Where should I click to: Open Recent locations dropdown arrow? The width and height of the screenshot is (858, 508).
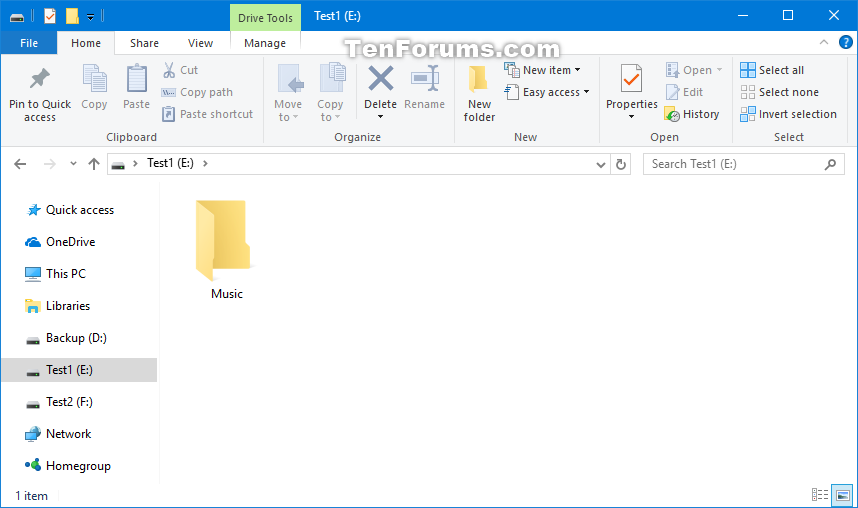point(73,164)
